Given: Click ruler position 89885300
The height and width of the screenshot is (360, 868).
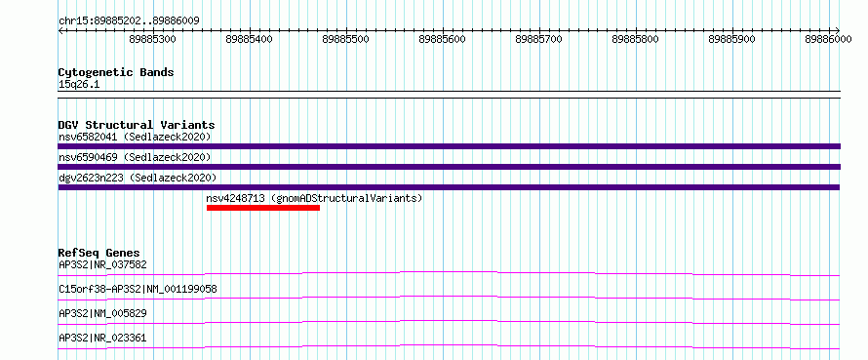Looking at the screenshot, I should click(152, 39).
